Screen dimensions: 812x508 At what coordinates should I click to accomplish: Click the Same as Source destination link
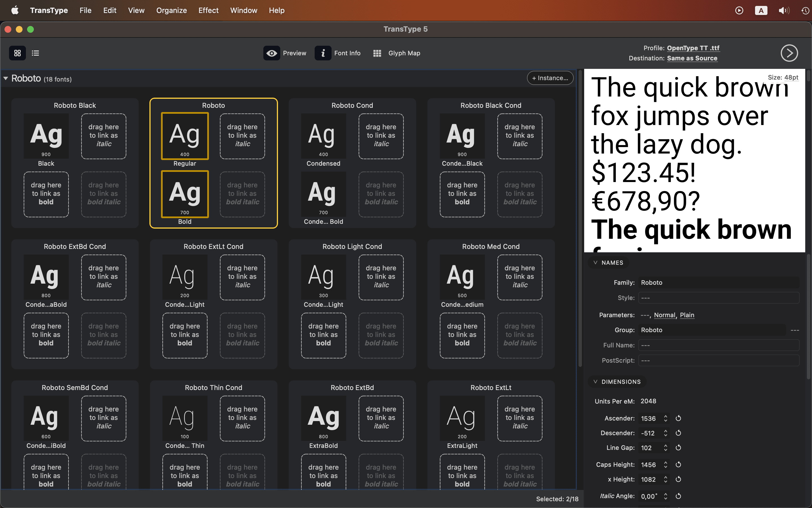pyautogui.click(x=692, y=58)
